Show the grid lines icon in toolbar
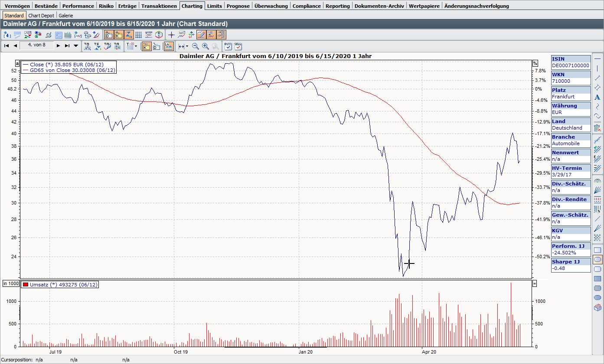The height and width of the screenshot is (364, 604). pos(139,35)
